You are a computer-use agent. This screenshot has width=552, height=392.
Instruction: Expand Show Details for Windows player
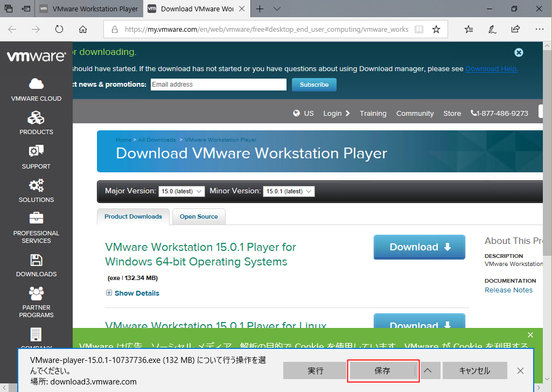[x=132, y=293]
